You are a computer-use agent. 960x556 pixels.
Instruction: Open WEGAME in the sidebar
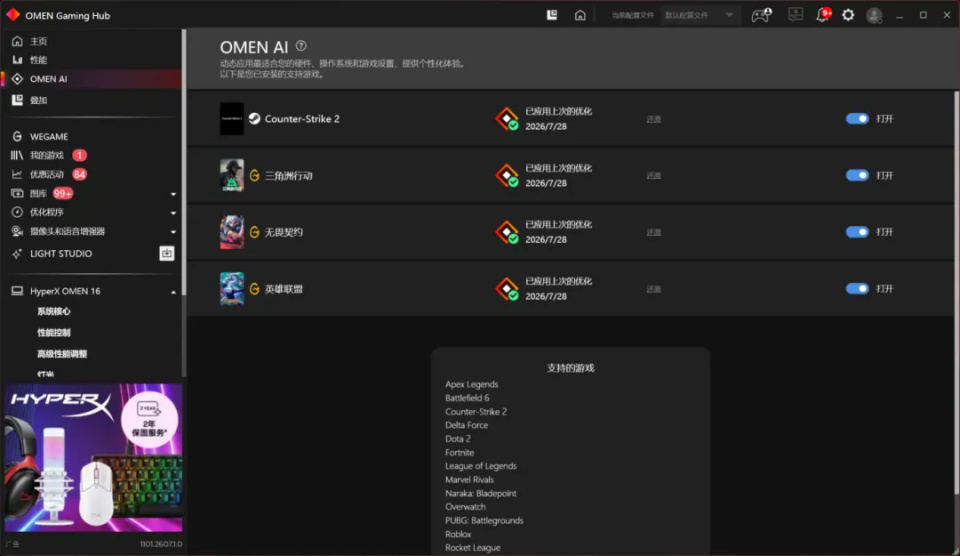click(x=49, y=137)
